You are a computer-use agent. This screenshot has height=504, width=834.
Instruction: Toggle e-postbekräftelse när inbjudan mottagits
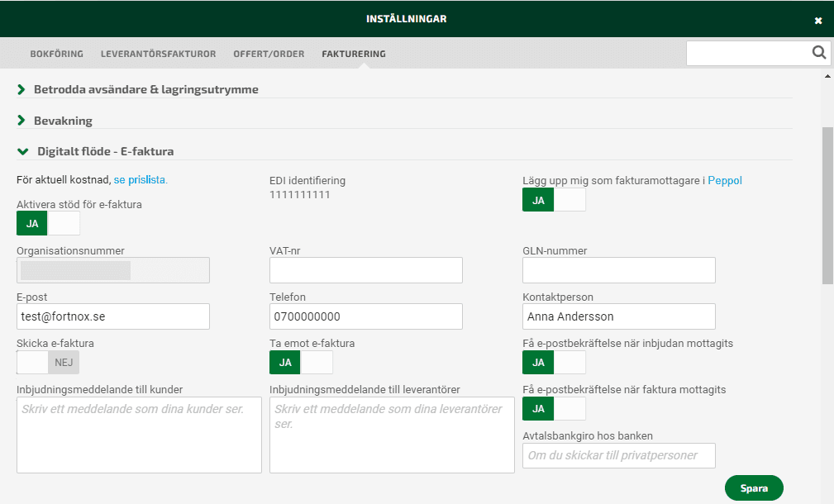(555, 363)
